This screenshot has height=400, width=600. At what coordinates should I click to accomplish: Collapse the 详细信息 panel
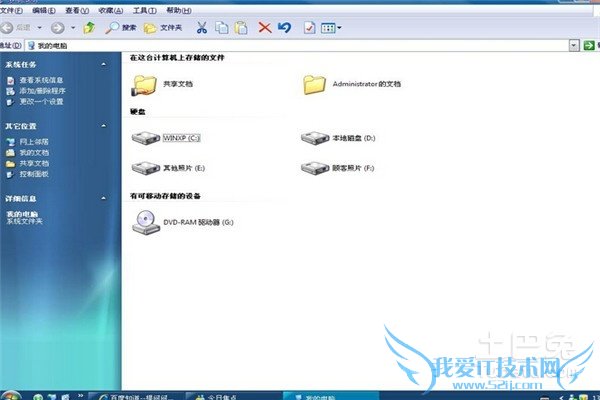pyautogui.click(x=103, y=198)
